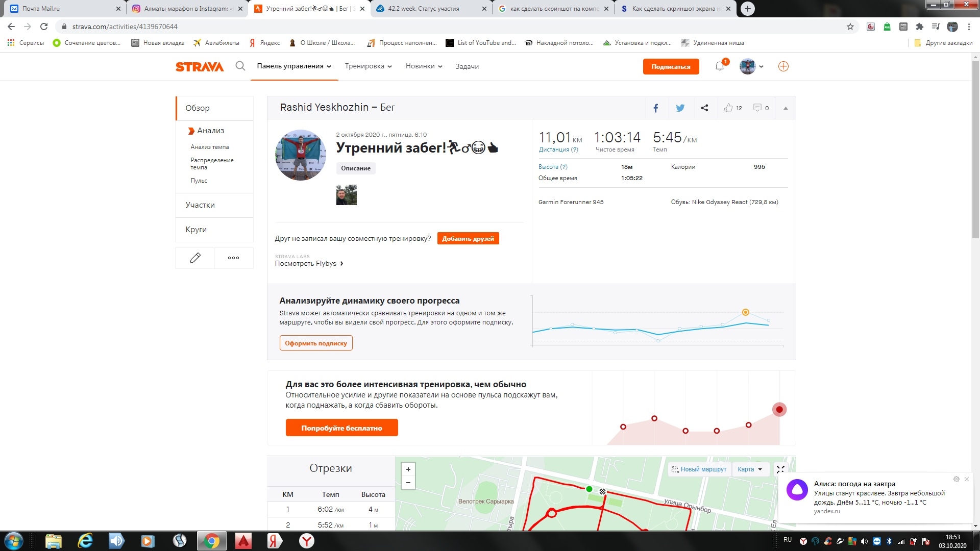Share activity on Facebook
Viewport: 980px width, 551px height.
coord(656,108)
